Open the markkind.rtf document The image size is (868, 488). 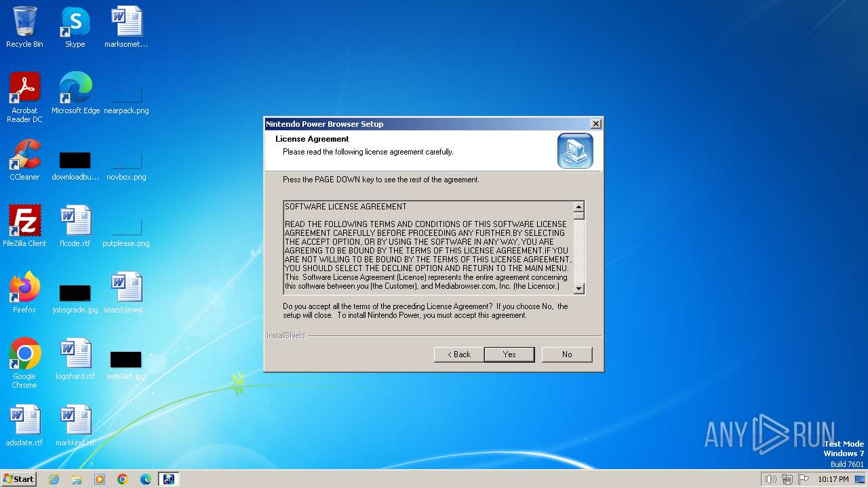pyautogui.click(x=75, y=426)
